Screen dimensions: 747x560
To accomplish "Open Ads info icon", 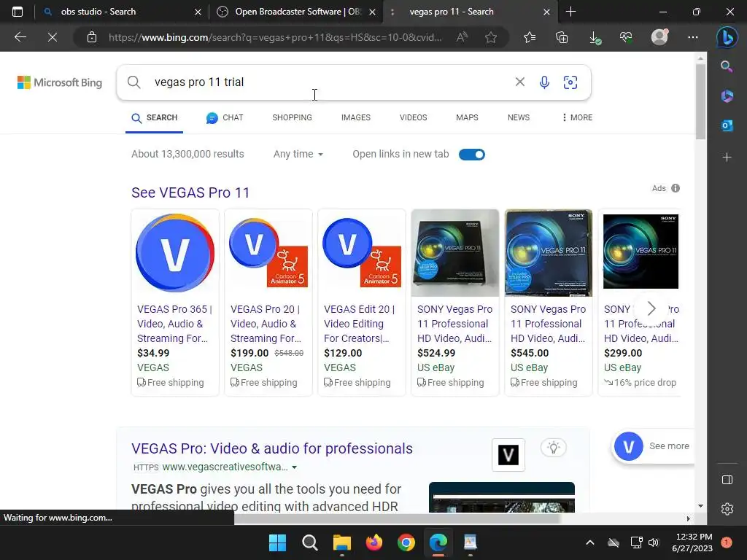I will coord(676,188).
